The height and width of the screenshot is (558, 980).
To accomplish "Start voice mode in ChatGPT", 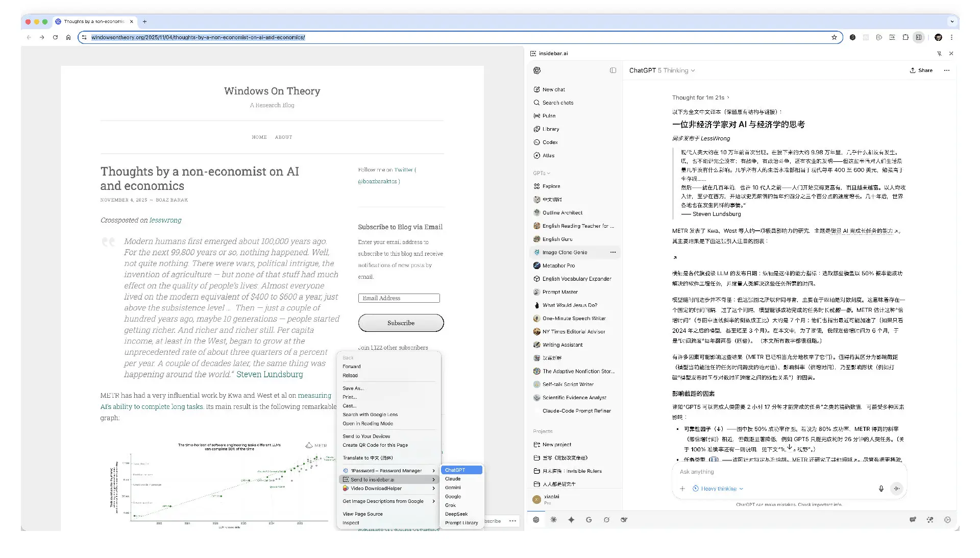I will coord(896,489).
